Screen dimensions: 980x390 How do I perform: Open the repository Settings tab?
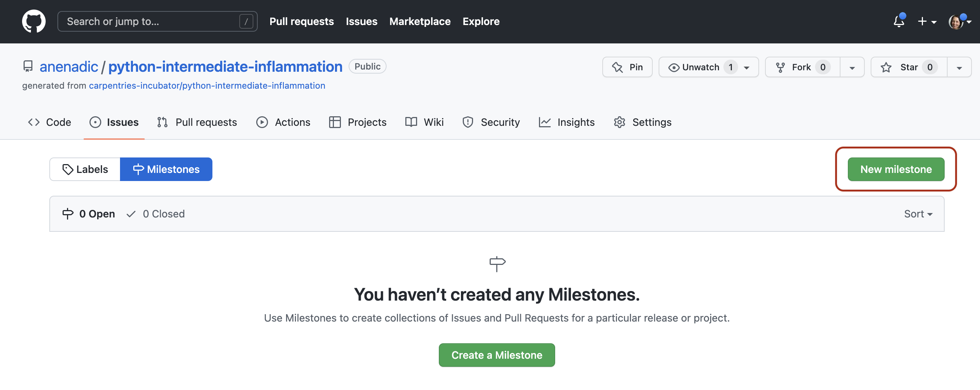tap(642, 122)
